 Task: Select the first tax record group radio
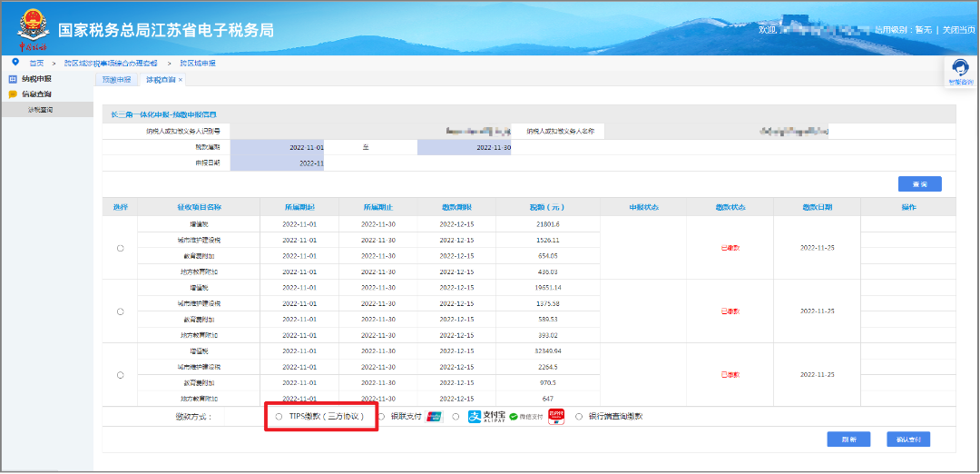120,248
